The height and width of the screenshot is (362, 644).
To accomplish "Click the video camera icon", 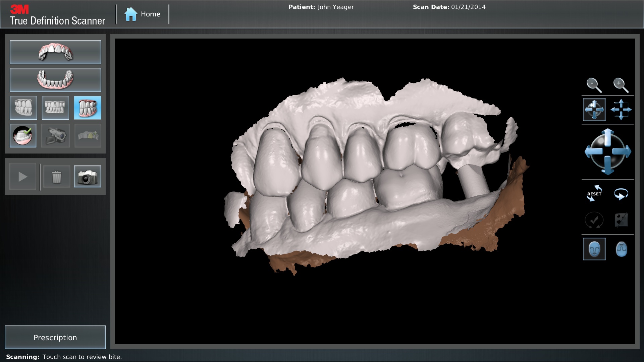I will (x=55, y=136).
